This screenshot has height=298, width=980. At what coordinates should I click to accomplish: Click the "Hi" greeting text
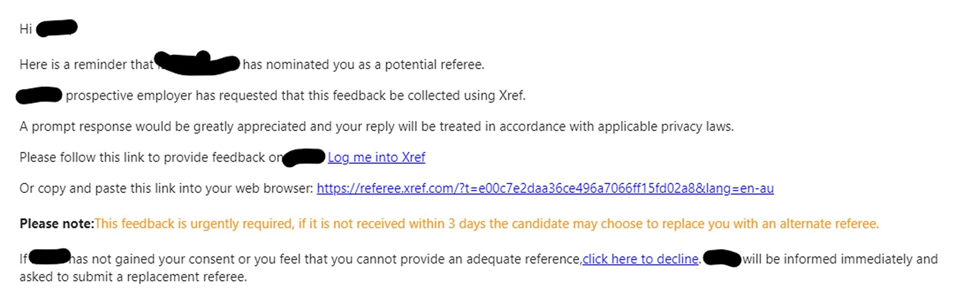point(26,29)
